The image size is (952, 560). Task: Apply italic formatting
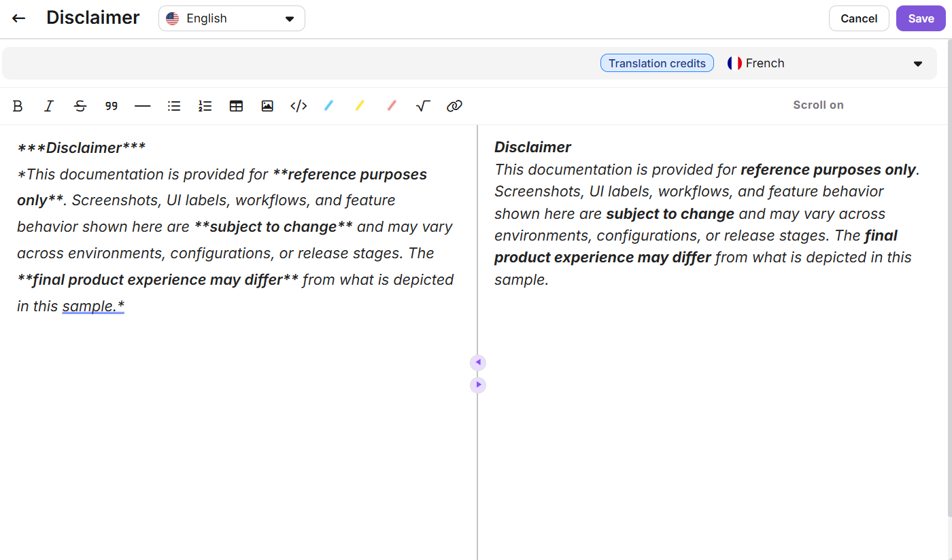(x=48, y=105)
